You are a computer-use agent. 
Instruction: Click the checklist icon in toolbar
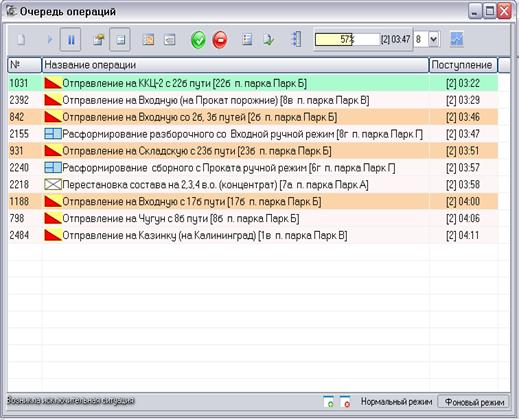click(x=247, y=39)
